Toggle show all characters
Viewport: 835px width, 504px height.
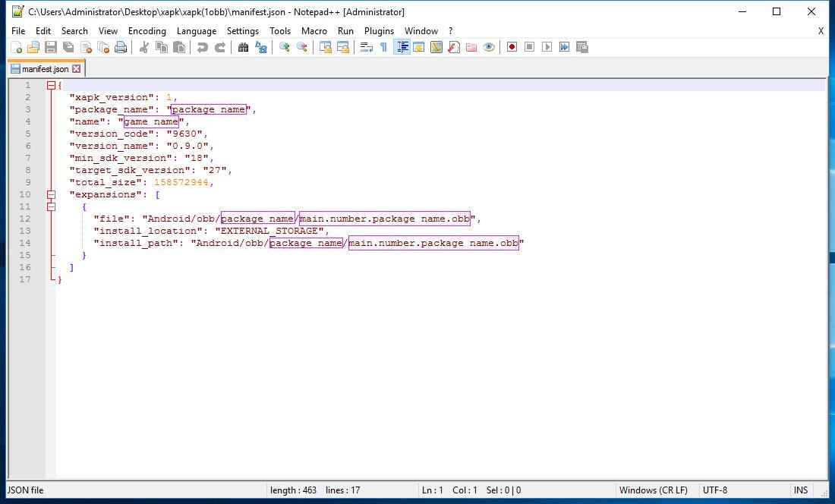click(x=383, y=47)
